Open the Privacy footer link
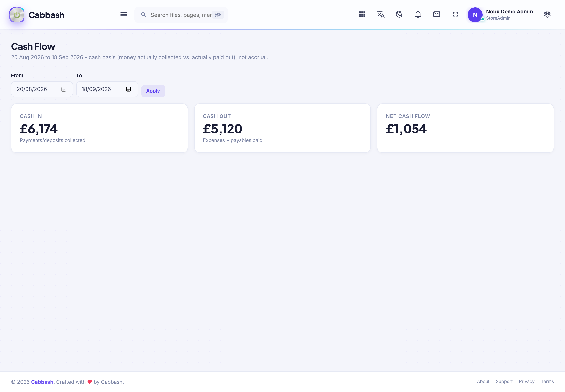The width and height of the screenshot is (565, 392). tap(526, 381)
